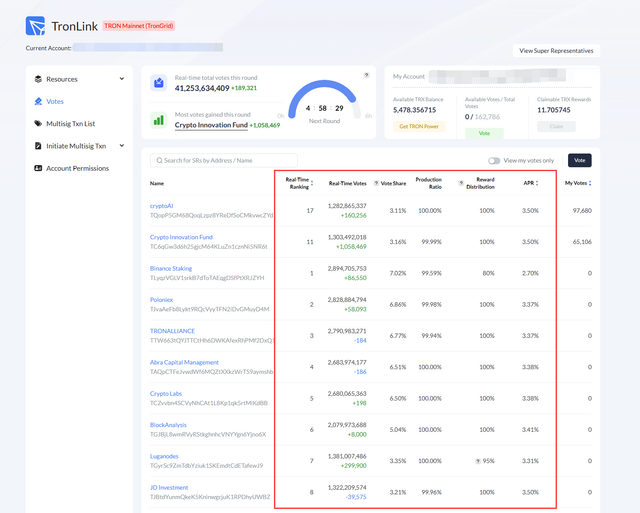
Task: Click the green bar chart icon
Action: point(158,120)
